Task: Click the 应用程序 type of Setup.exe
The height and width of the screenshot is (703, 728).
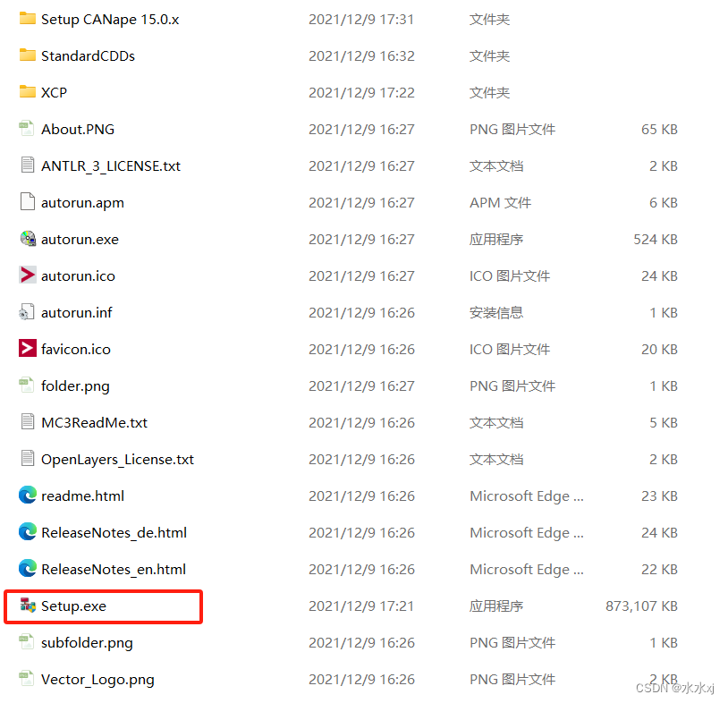Action: (496, 606)
